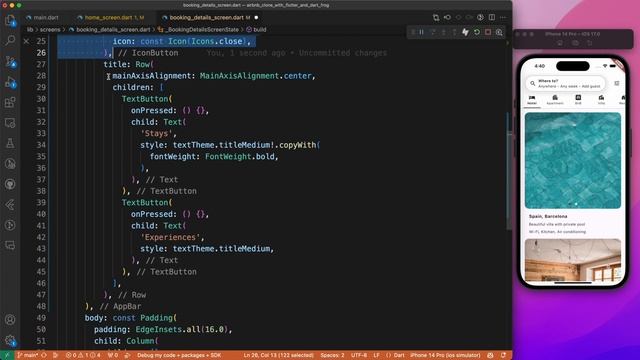Click the sync changes icon in status bar
The image size is (640, 360).
click(x=44, y=355)
